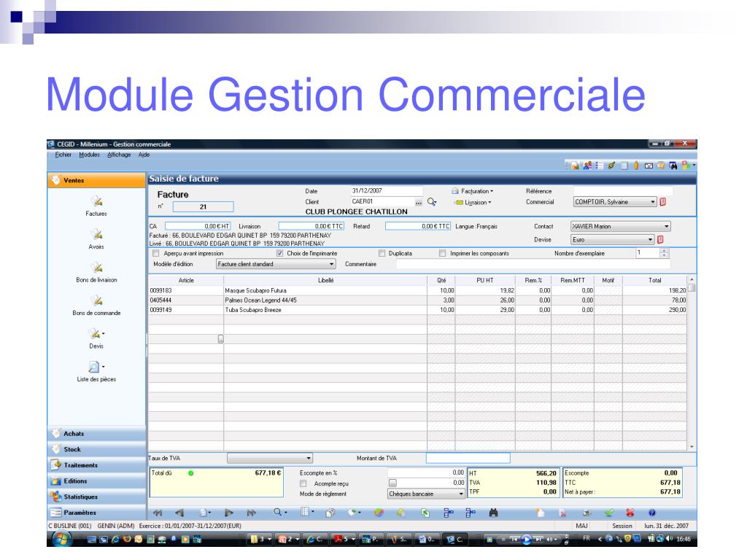Open the Contact dropdown XAVIER Marion
This screenshot has height=560, width=747.
click(x=621, y=226)
